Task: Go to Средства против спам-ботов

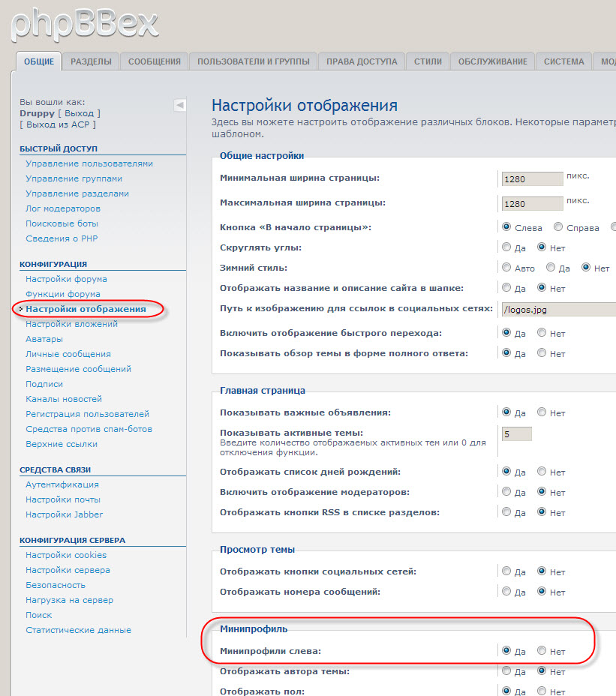Action: click(89, 429)
